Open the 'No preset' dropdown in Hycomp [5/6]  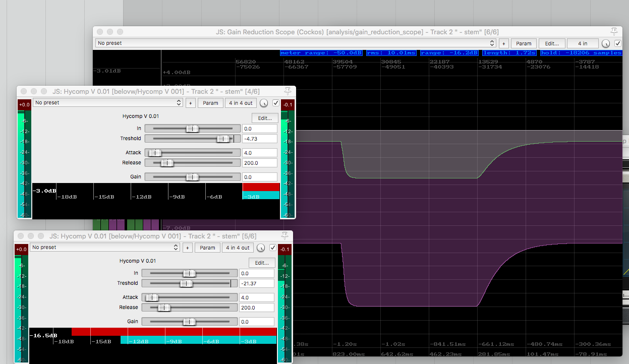(x=104, y=248)
